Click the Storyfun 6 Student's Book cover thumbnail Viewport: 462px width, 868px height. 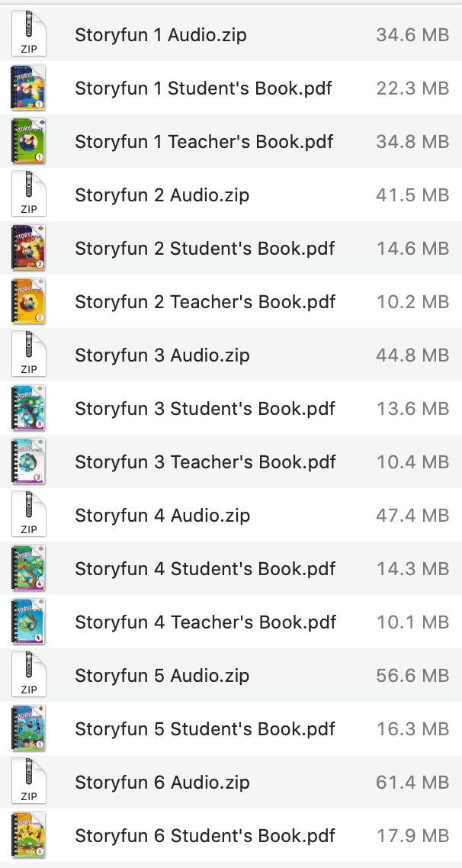click(x=28, y=835)
